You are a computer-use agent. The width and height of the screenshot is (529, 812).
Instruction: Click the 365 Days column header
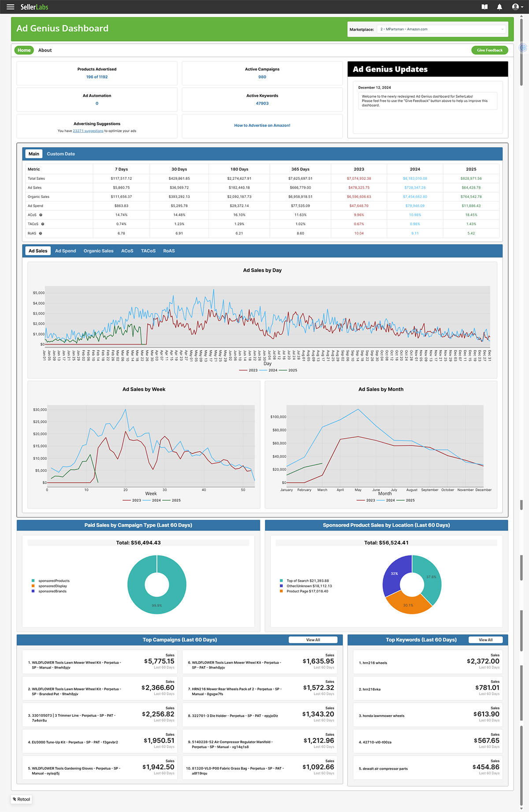pyautogui.click(x=300, y=169)
